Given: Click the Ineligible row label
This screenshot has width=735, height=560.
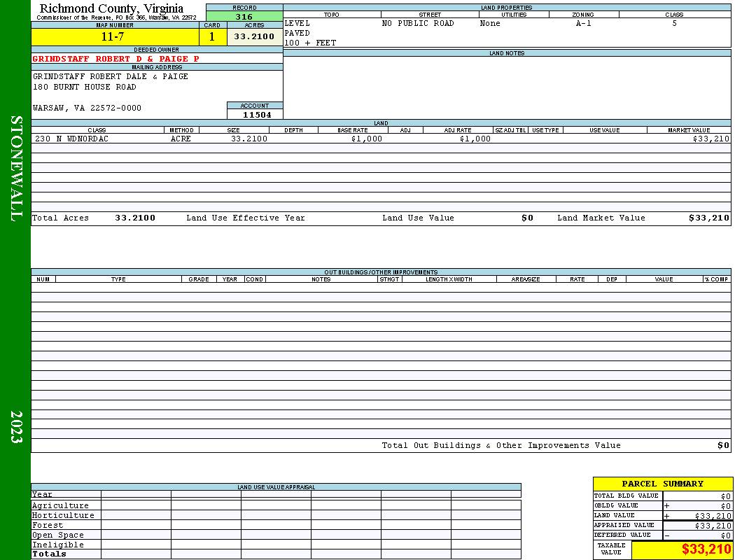Looking at the screenshot, I should pos(57,545).
